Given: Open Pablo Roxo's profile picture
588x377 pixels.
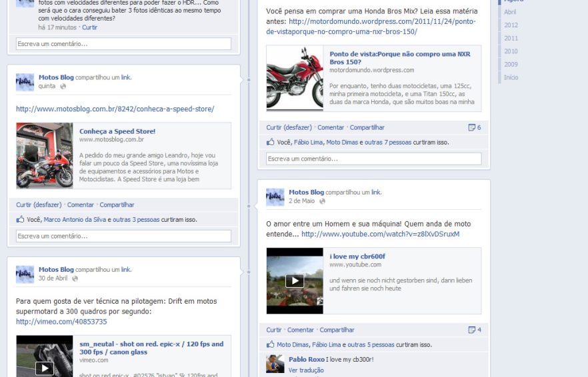Looking at the screenshot, I should click(x=275, y=364).
